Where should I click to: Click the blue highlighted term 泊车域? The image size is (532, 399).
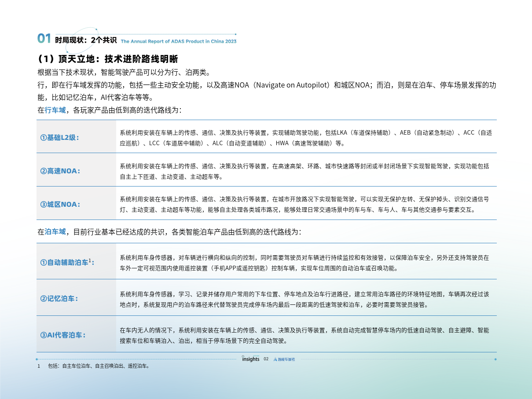pos(55,232)
